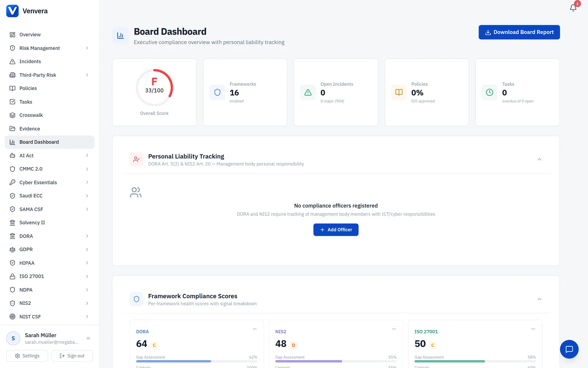Click the Tasks clock icon
The height and width of the screenshot is (368, 588).
point(490,93)
